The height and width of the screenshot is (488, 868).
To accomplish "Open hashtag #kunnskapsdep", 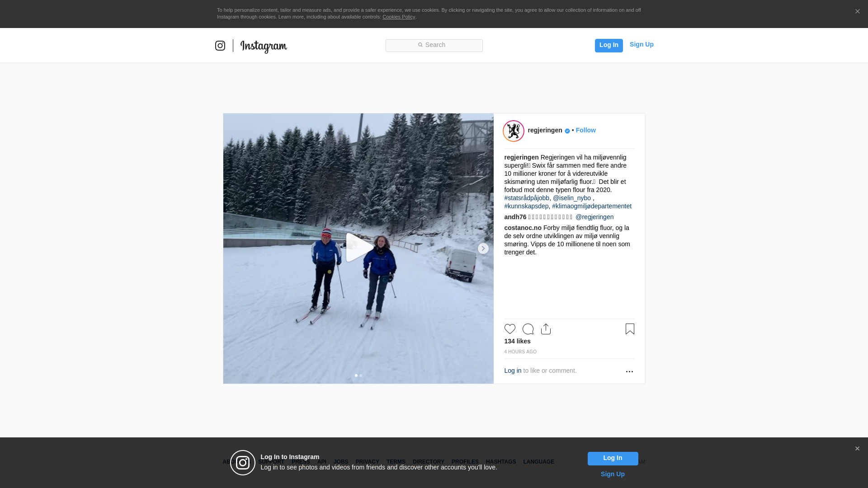I will pyautogui.click(x=526, y=206).
